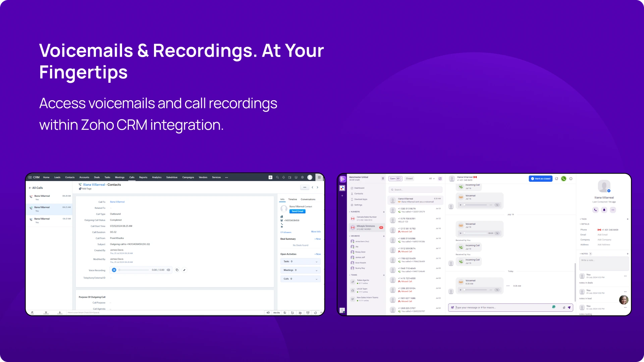The image size is (644, 362).
Task: Open the apps grid icon in CRM top bar
Action: (x=319, y=177)
